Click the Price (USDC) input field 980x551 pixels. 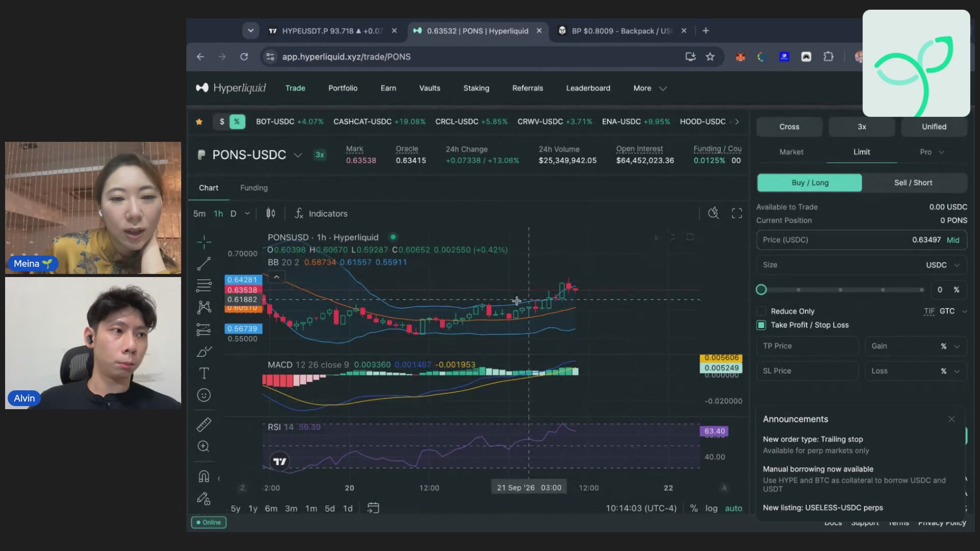coord(862,240)
